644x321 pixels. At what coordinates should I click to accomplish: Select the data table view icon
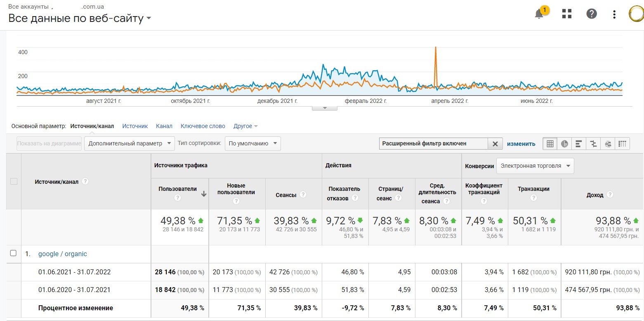pyautogui.click(x=550, y=144)
